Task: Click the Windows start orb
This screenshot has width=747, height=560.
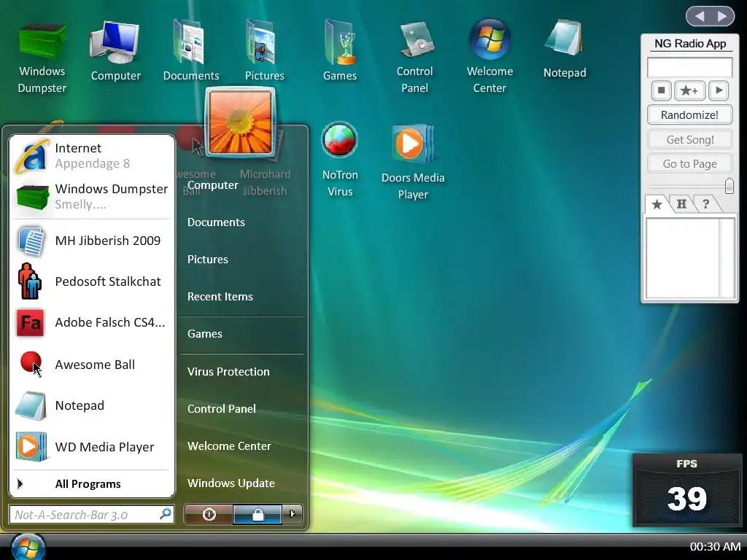Action: click(28, 547)
